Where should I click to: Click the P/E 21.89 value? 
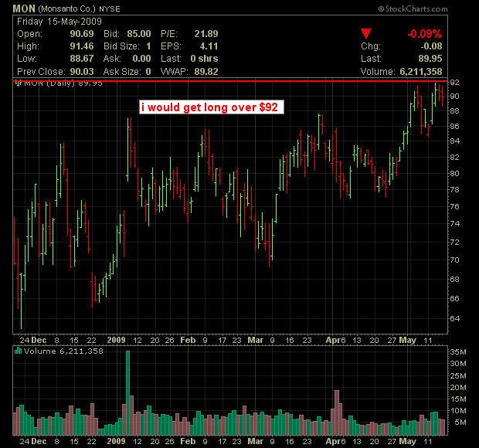click(200, 35)
